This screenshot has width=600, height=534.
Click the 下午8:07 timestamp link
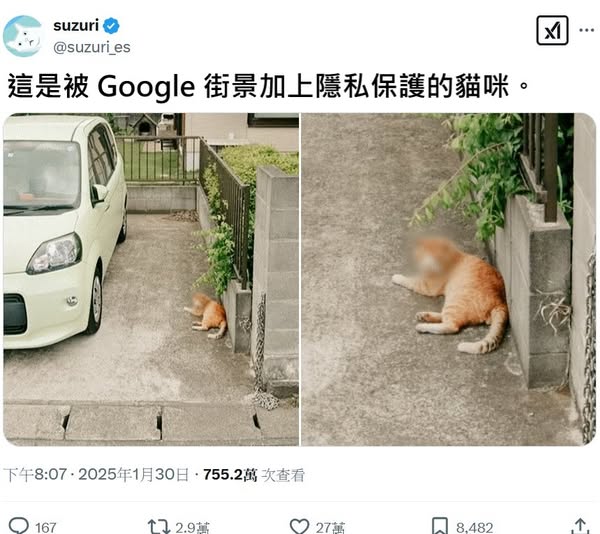[x=36, y=475]
